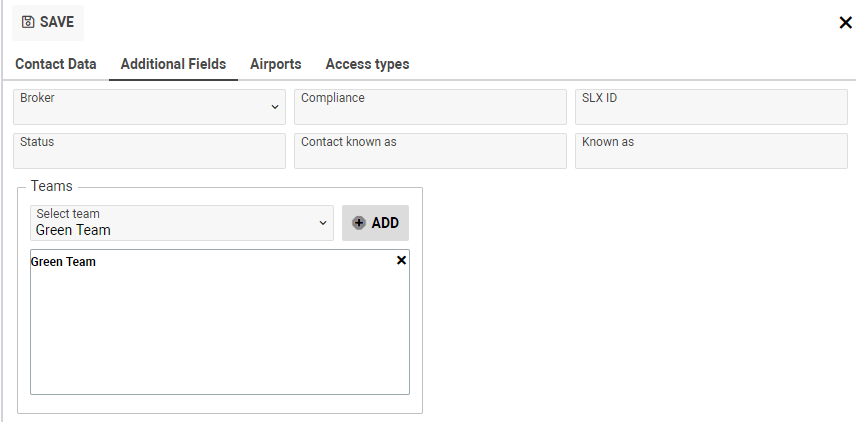Click into the Compliance field

(430, 107)
